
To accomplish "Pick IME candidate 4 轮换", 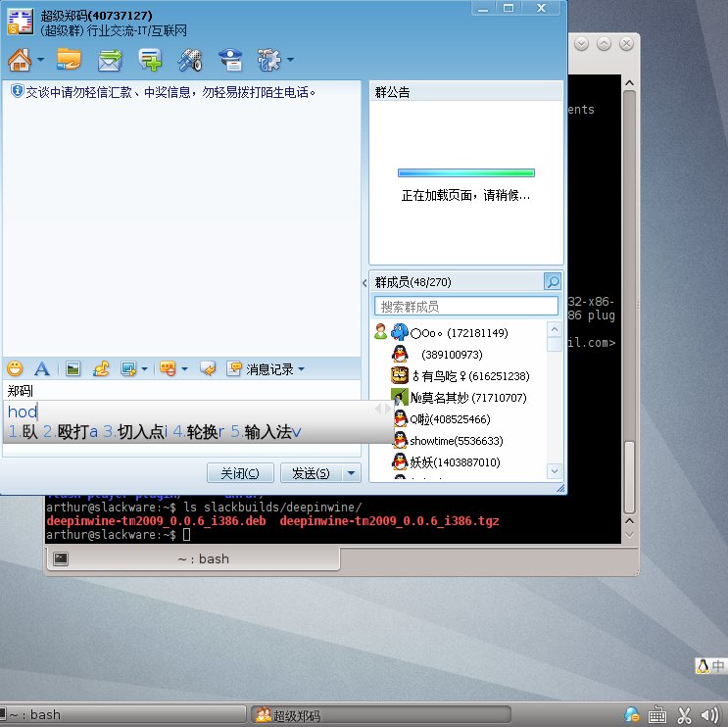I will click(199, 432).
